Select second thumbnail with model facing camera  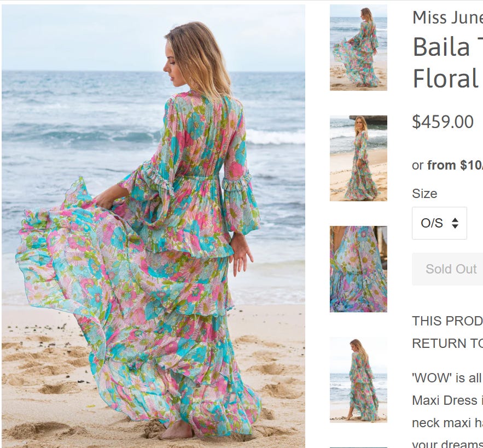(358, 158)
